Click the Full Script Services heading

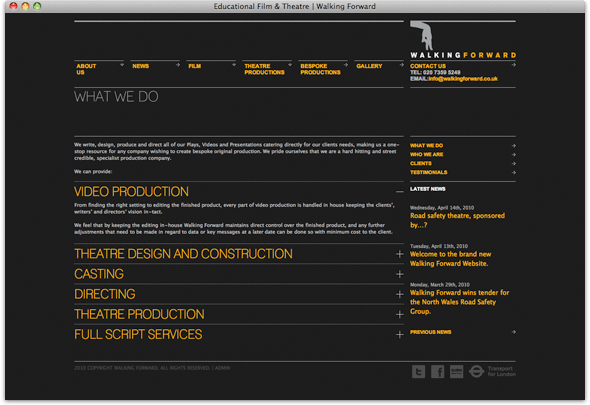point(138,335)
